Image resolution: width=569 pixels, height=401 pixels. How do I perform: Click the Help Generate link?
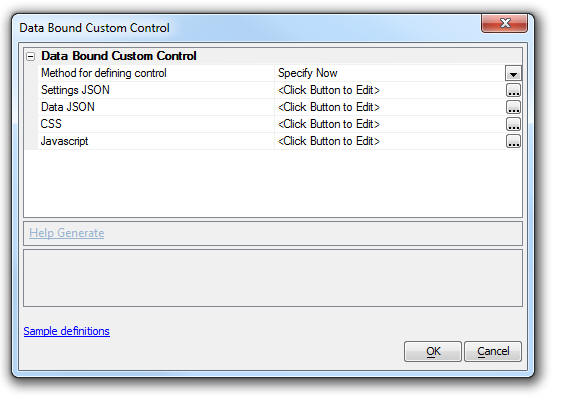67,233
